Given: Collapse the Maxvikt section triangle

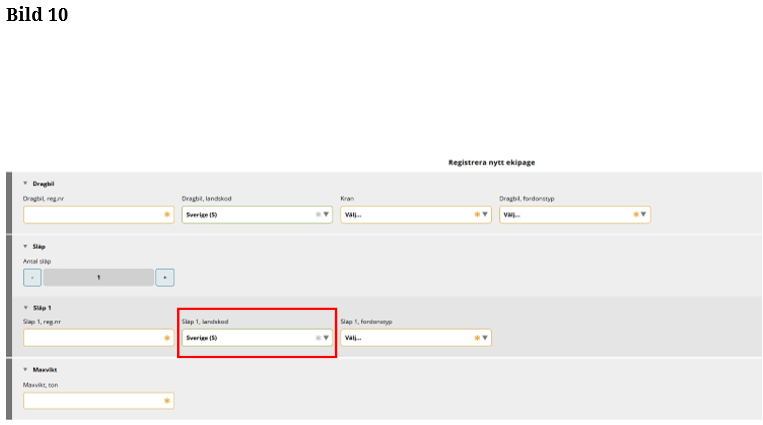Looking at the screenshot, I should (x=25, y=369).
